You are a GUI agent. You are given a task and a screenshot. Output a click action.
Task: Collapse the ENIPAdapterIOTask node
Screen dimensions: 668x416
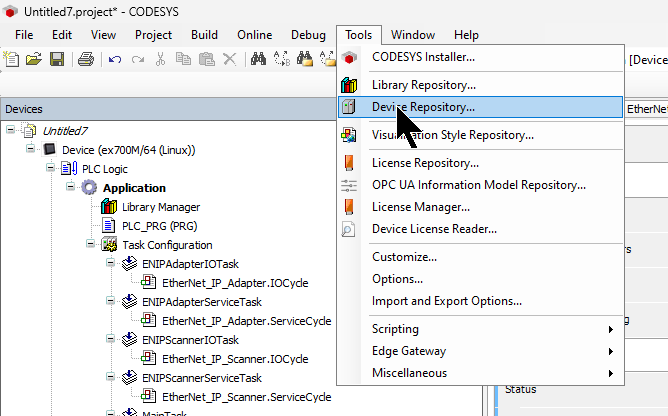pyautogui.click(x=111, y=264)
